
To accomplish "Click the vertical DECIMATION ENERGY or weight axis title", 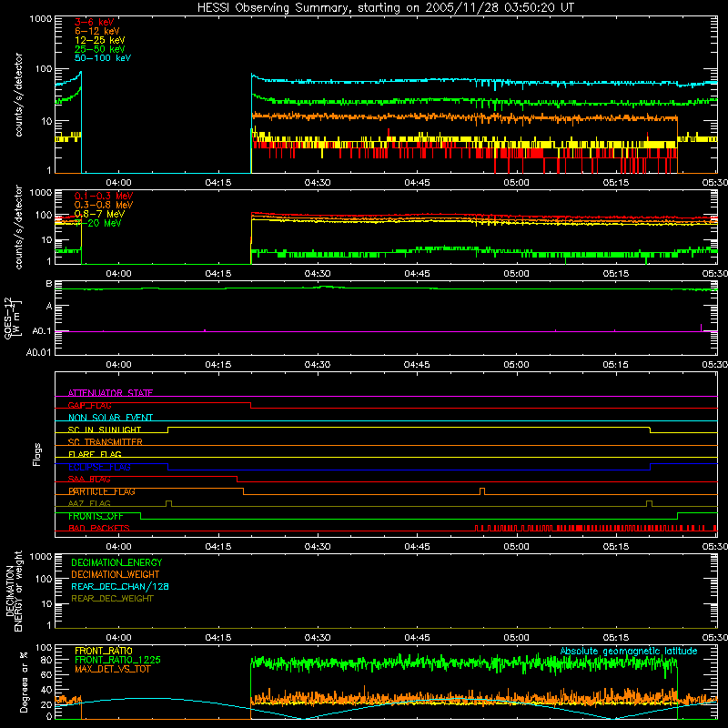I will [14, 591].
